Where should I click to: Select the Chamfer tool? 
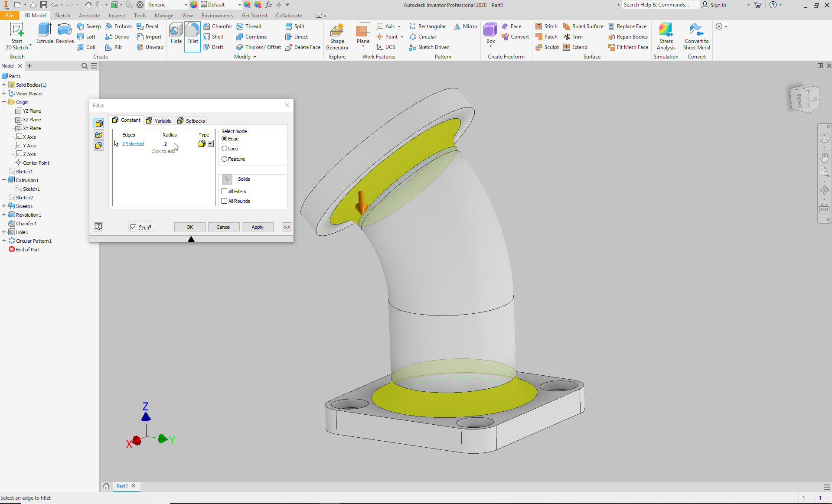click(x=218, y=26)
